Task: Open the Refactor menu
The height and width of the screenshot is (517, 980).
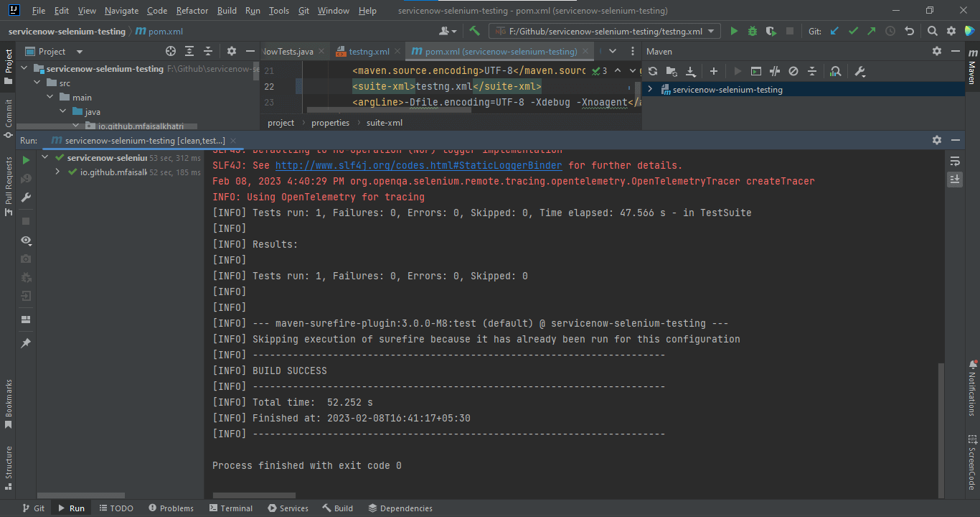Action: (192, 11)
